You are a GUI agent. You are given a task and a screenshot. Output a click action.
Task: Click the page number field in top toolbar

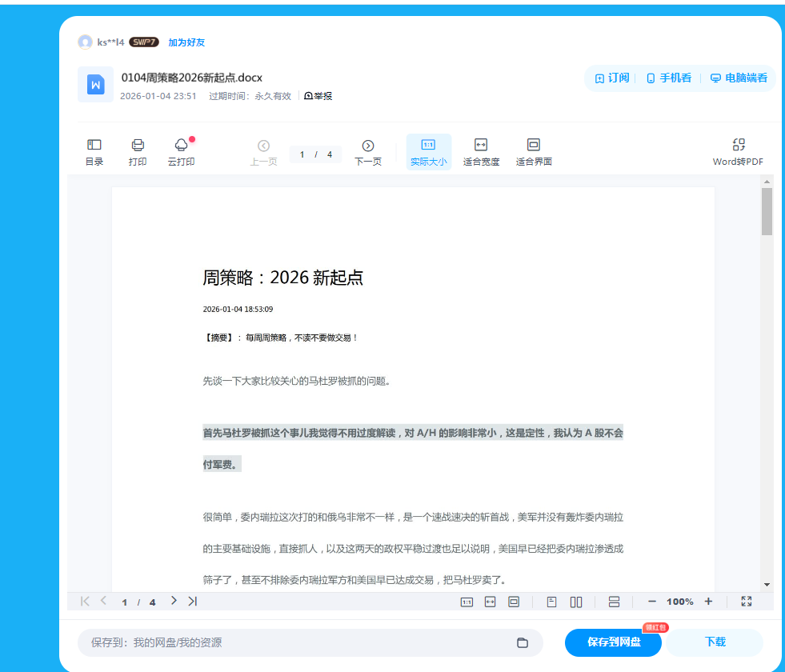point(304,154)
